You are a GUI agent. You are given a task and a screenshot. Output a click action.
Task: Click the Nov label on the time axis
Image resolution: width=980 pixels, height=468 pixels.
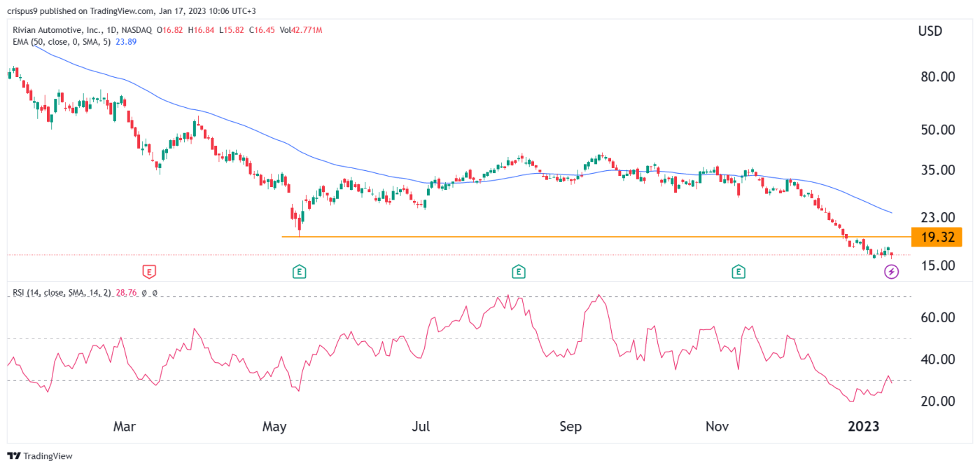click(x=717, y=426)
